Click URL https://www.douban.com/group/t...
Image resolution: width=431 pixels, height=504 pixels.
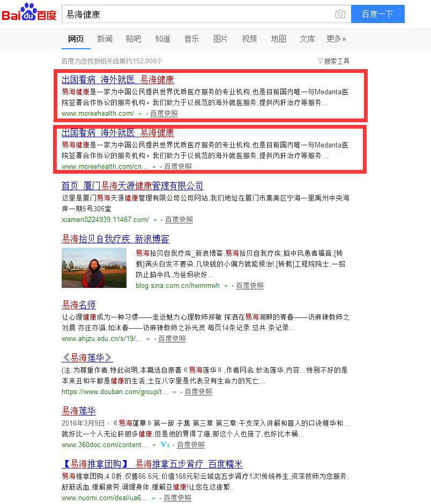click(x=115, y=391)
